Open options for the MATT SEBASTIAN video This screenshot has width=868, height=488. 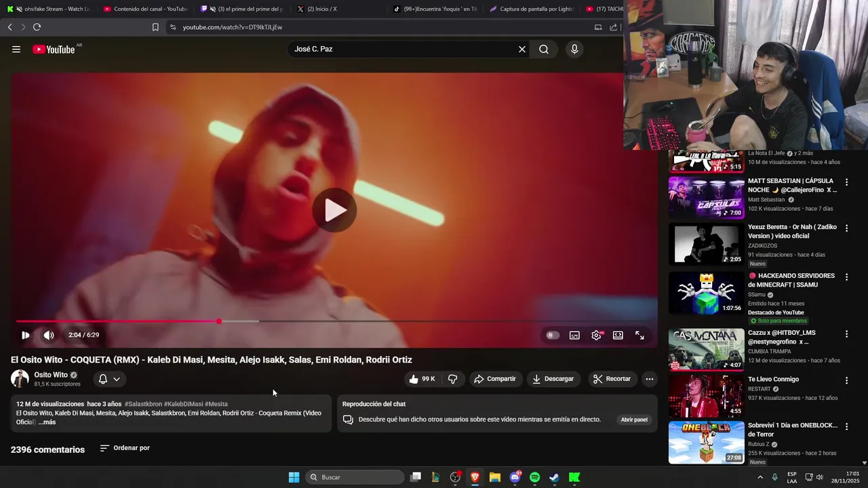(846, 182)
